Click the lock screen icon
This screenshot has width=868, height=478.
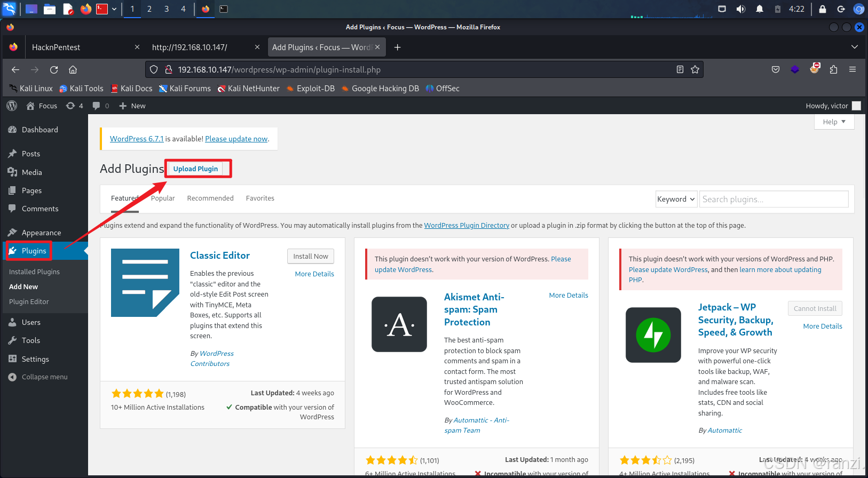click(823, 9)
